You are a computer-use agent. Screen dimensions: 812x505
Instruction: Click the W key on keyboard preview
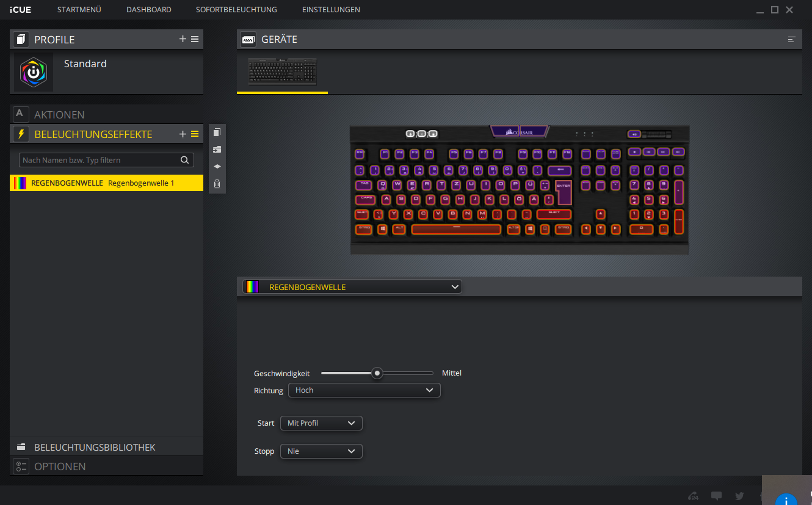(397, 185)
